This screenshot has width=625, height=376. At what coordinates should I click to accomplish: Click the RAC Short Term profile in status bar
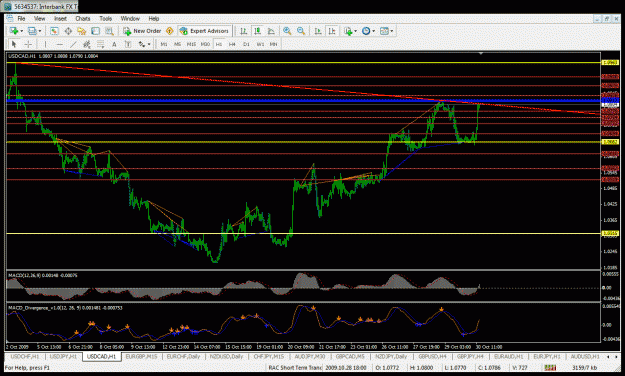point(295,367)
